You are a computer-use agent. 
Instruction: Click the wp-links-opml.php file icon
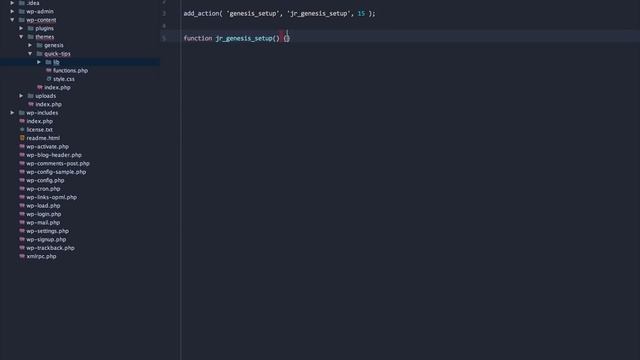coord(22,197)
